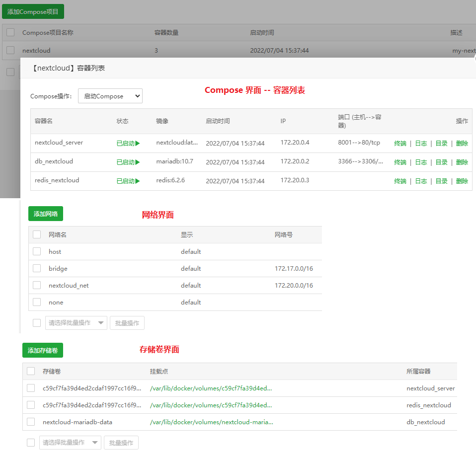Tick the Compose list header select-all checkbox
The image size is (476, 457).
[x=10, y=32]
